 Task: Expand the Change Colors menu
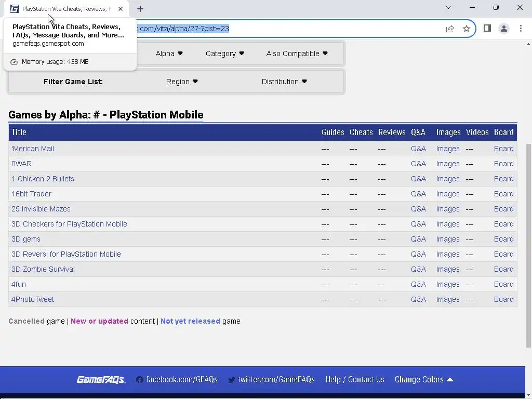(424, 380)
